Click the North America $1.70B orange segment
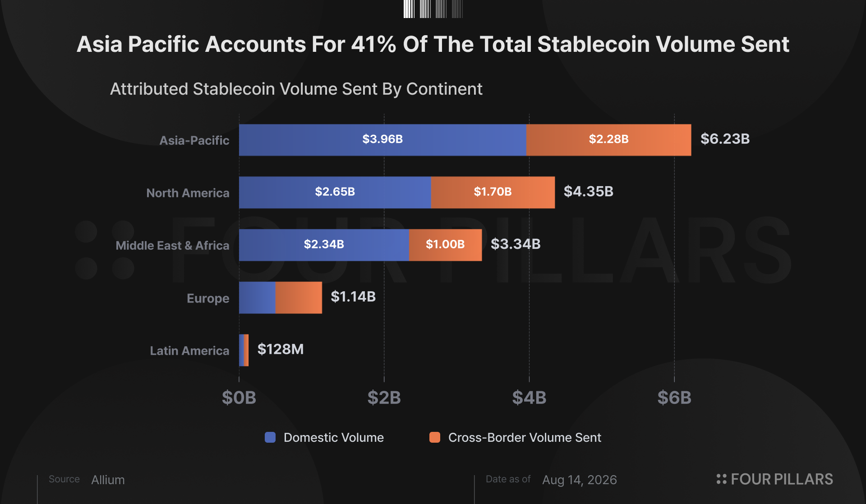This screenshot has width=866, height=504. [x=493, y=192]
